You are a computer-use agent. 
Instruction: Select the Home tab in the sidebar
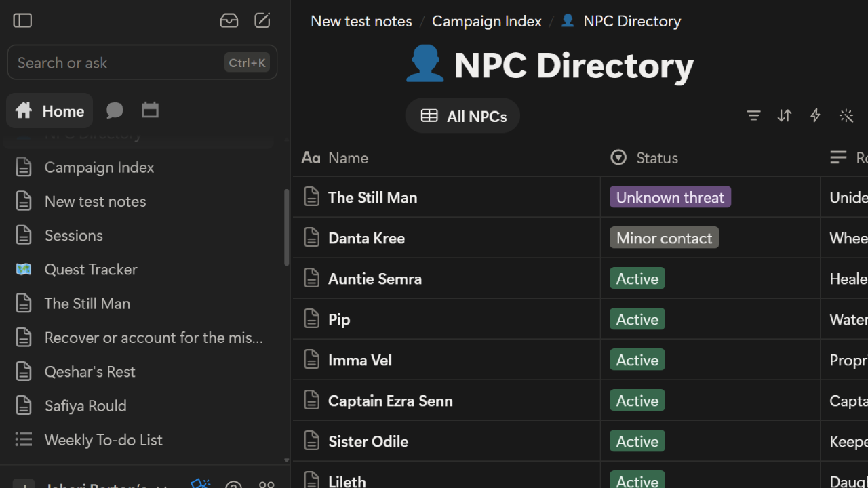tap(50, 110)
